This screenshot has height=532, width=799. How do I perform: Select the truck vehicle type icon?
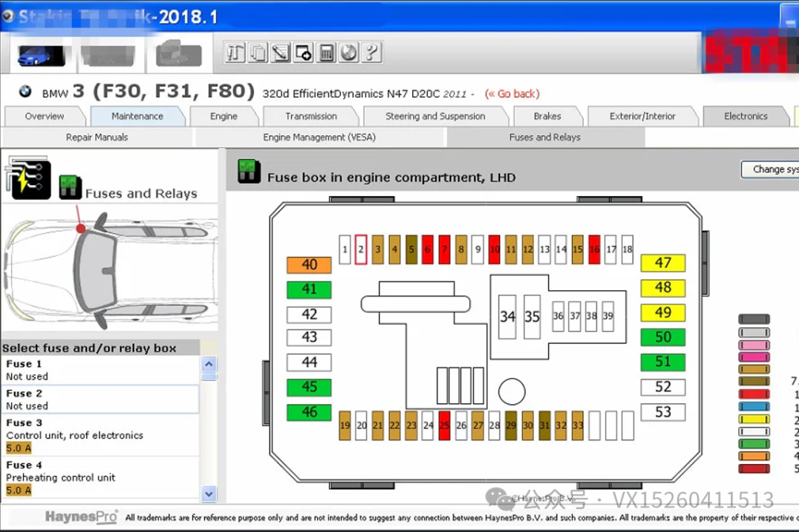tap(178, 54)
